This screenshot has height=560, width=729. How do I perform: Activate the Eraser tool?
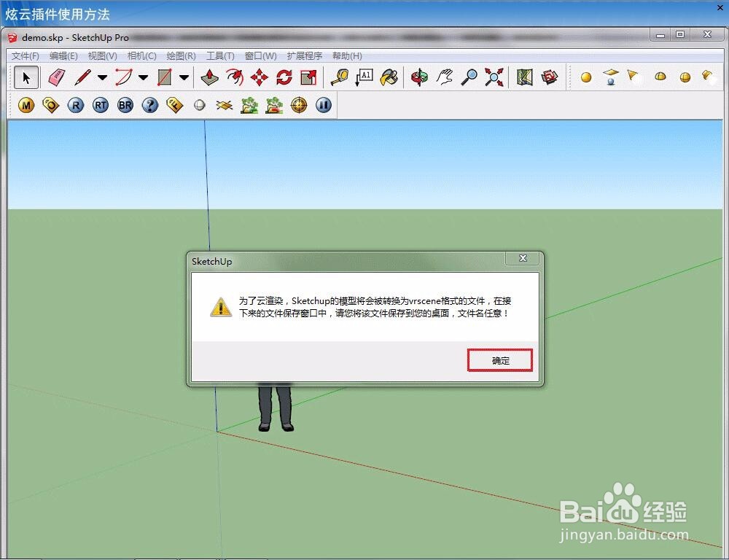point(56,77)
